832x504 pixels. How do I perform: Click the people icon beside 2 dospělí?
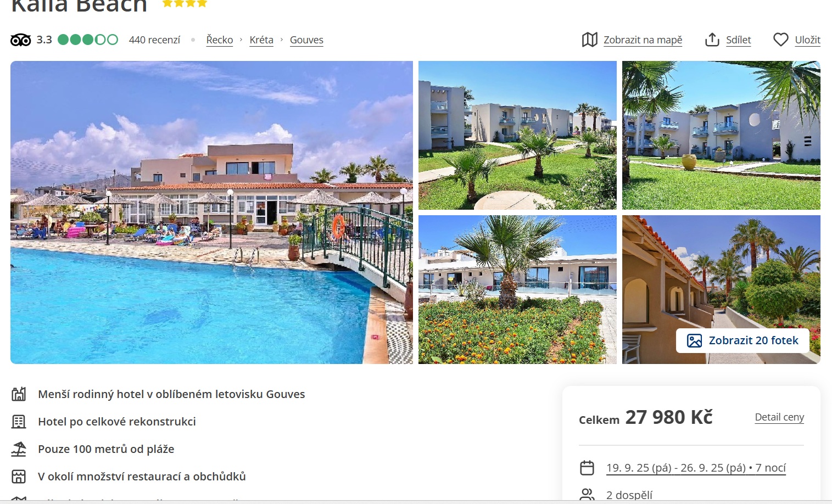587,495
